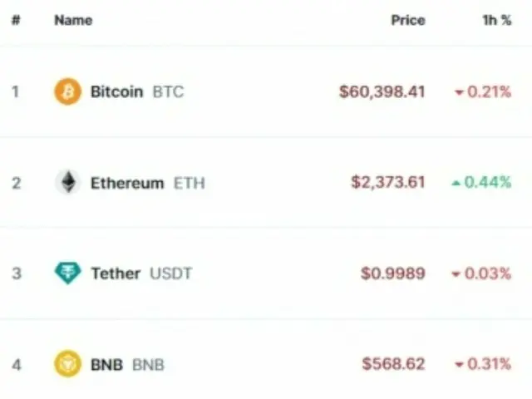This screenshot has height=399, width=532.
Task: Open the Tether coin name link
Action: coord(116,273)
